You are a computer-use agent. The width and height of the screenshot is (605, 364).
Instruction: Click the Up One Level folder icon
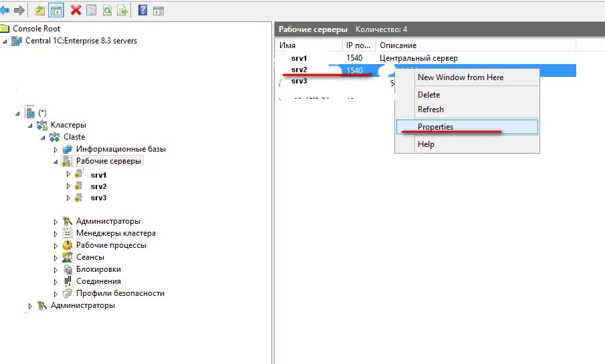(x=40, y=11)
